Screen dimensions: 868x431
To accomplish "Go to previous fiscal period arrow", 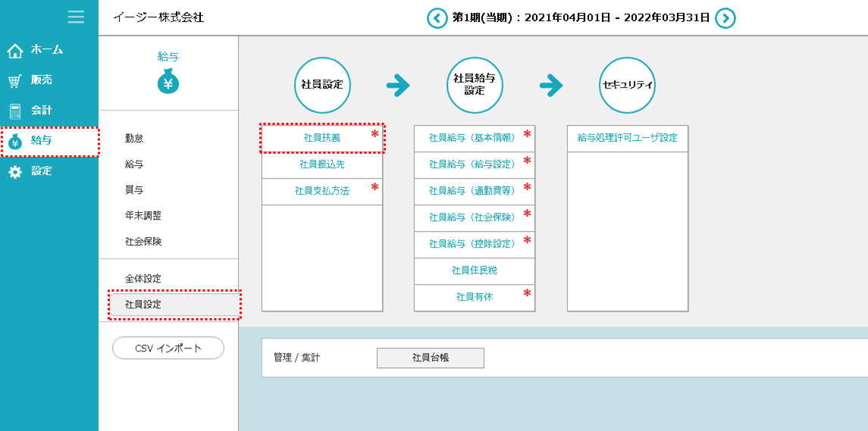I will coord(437,17).
